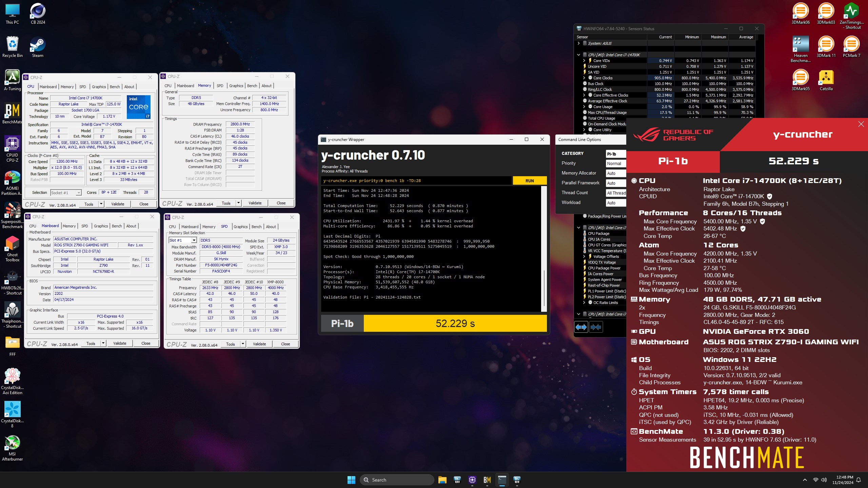Expand Core VIDs row in HWiNFO

pos(584,61)
